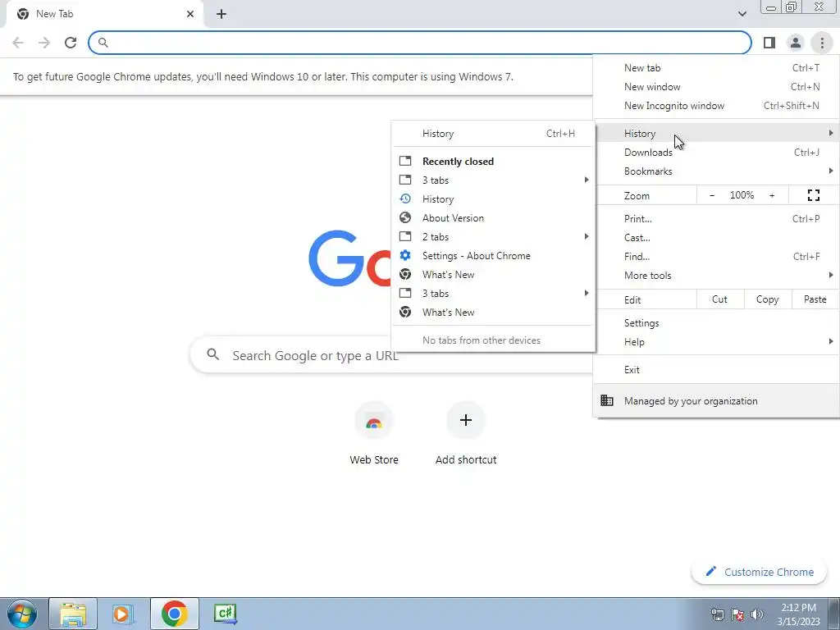
Task: Click Chrome icon in taskbar
Action: pos(174,614)
